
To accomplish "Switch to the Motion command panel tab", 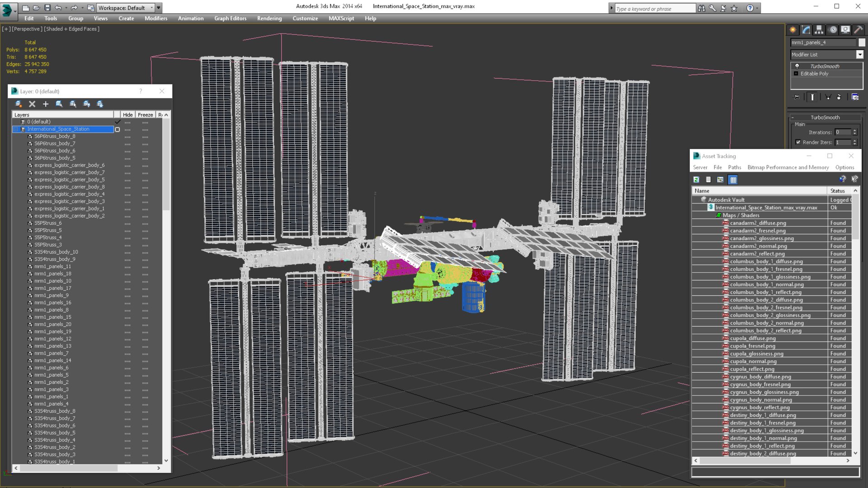I will click(833, 30).
